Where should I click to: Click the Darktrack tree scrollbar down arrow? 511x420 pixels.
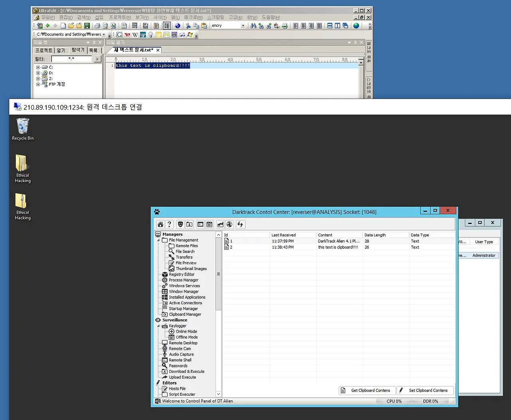(218, 394)
